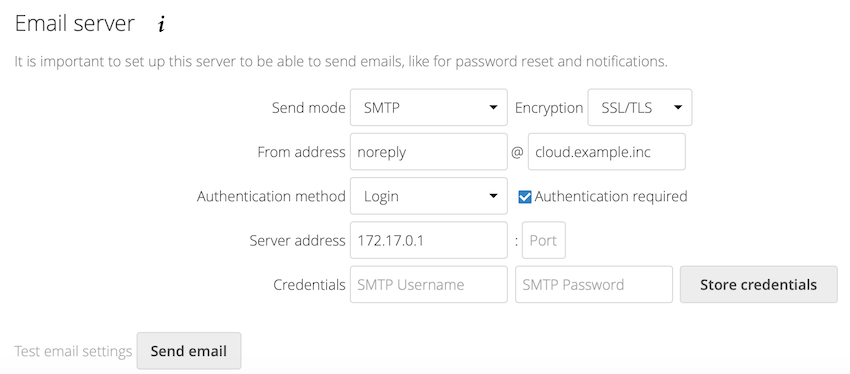Click the From address noreply field
Image resolution: width=850 pixels, height=374 pixels.
pos(429,152)
